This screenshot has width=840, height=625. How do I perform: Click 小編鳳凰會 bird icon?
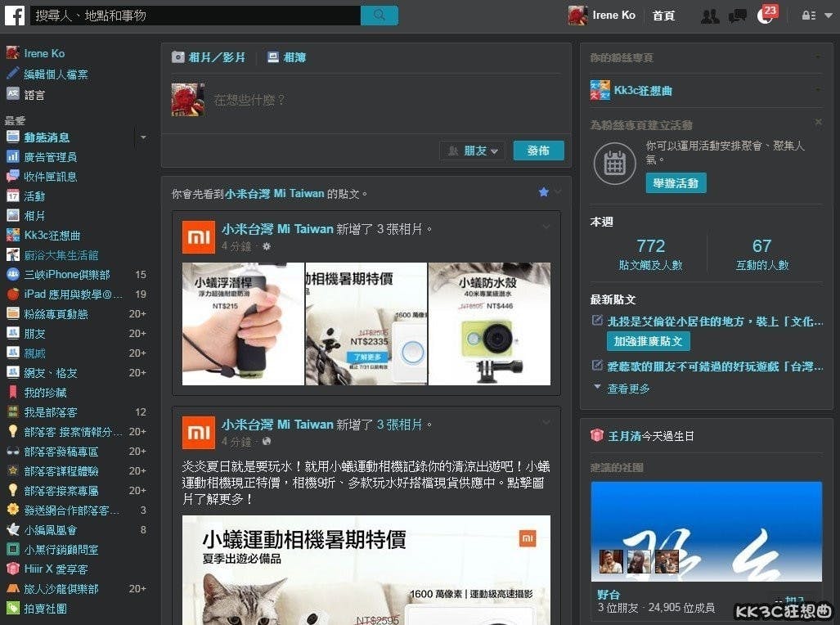[13, 529]
